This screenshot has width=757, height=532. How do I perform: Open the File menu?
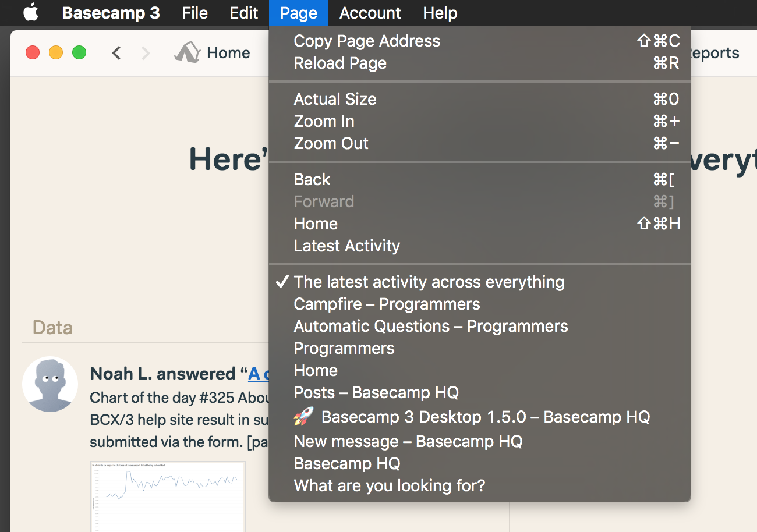tap(194, 13)
